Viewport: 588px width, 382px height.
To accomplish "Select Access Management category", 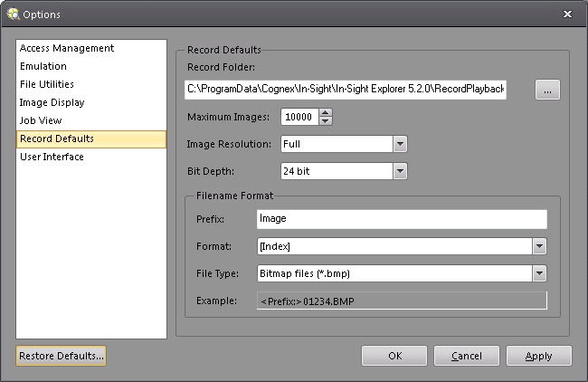I will (x=67, y=48).
